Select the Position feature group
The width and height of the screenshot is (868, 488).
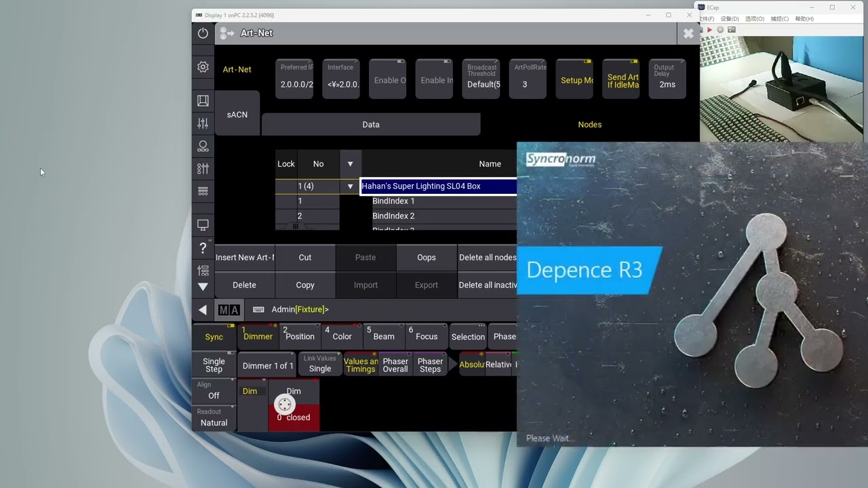299,336
